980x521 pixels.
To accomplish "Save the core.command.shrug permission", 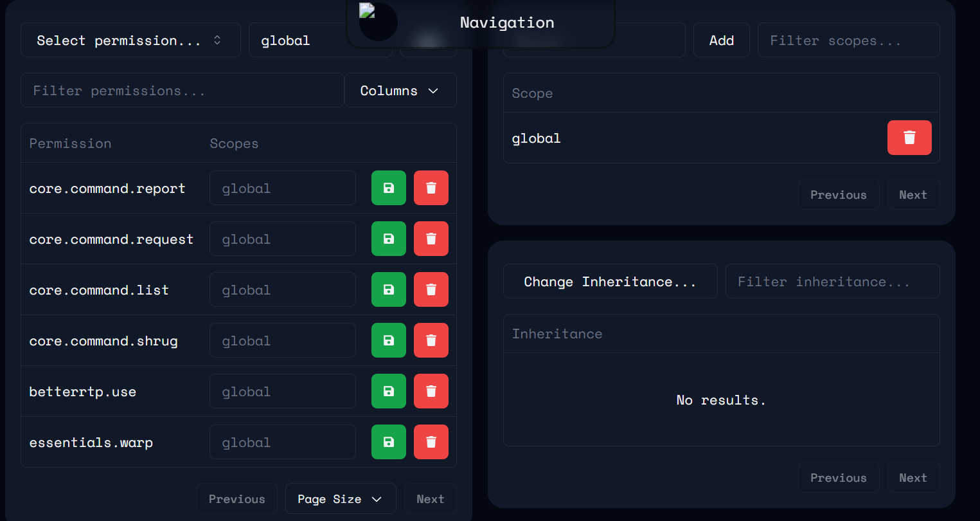I will [x=388, y=340].
